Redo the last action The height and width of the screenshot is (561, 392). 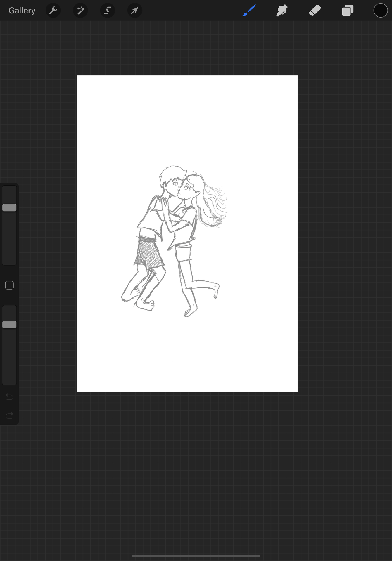pyautogui.click(x=9, y=415)
